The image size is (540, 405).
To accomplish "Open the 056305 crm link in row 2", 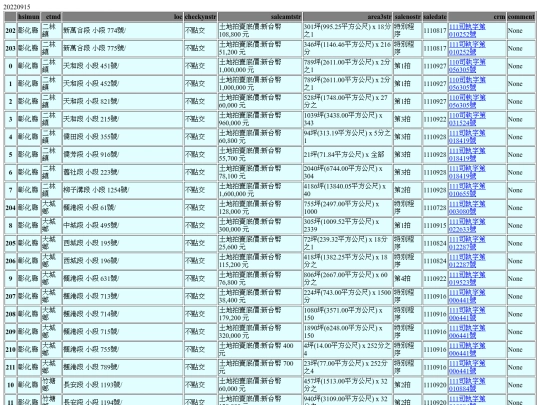I will 467,101.
